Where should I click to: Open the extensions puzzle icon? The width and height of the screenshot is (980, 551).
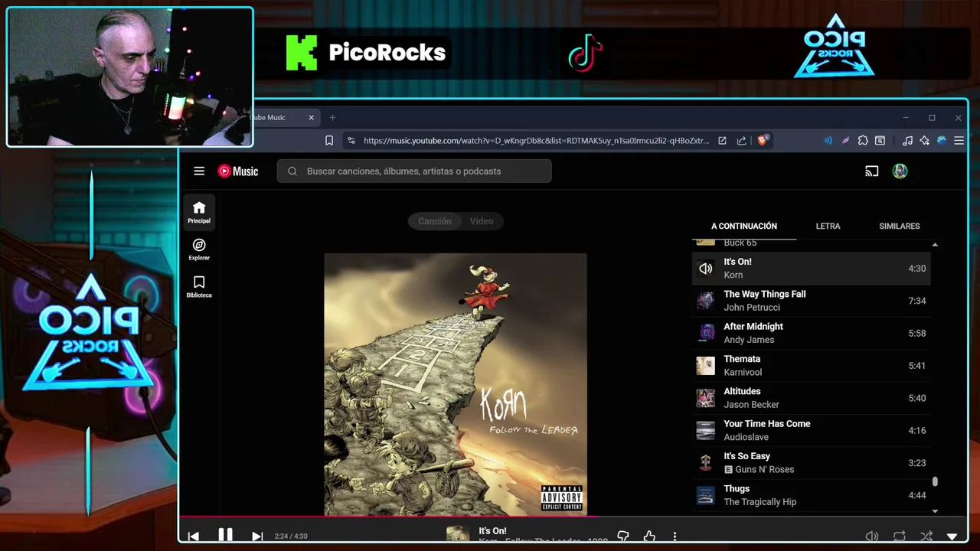[863, 141]
